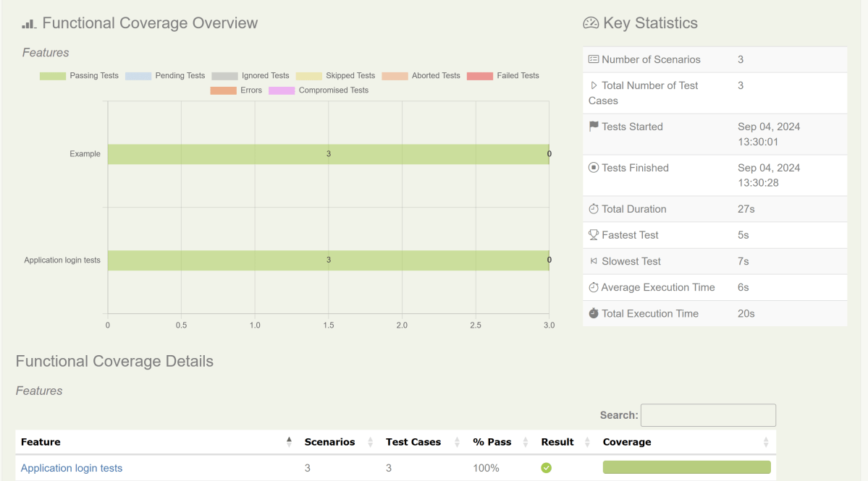868x481 pixels.
Task: Sort by Coverage column arrows
Action: click(765, 442)
